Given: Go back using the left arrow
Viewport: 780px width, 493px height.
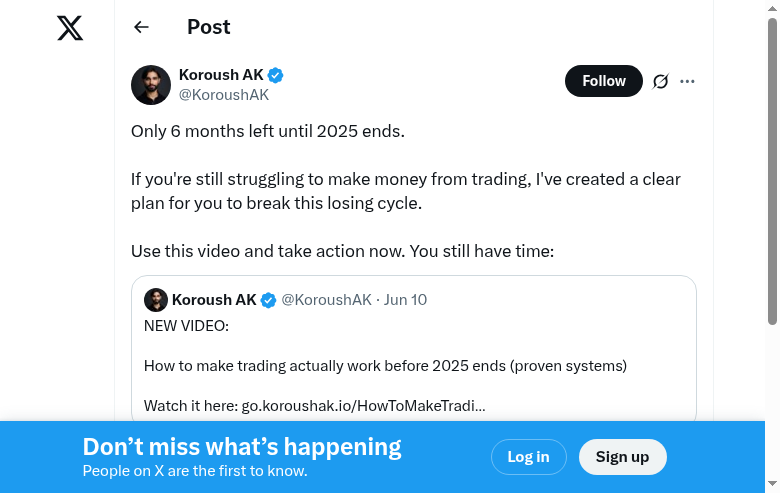Looking at the screenshot, I should [141, 28].
